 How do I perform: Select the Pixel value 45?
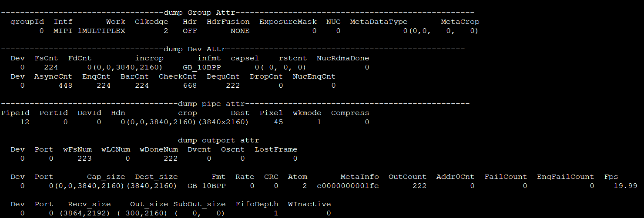[x=278, y=122]
